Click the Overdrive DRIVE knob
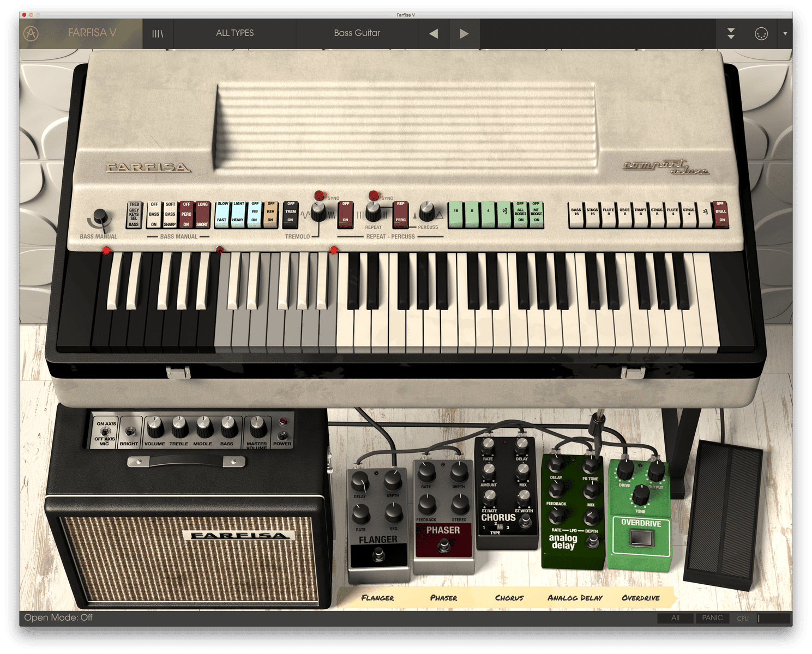 625,469
